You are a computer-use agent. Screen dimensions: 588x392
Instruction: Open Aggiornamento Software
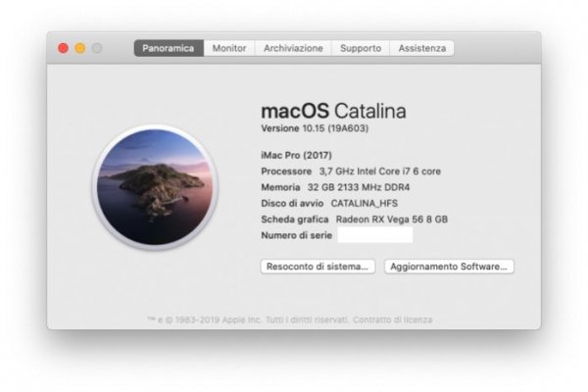(x=449, y=267)
